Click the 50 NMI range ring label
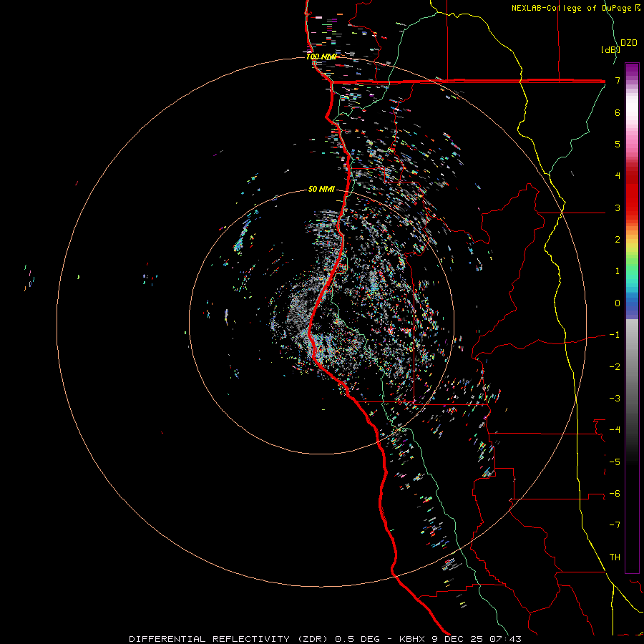Viewport: 644px width, 644px height. tap(321, 189)
